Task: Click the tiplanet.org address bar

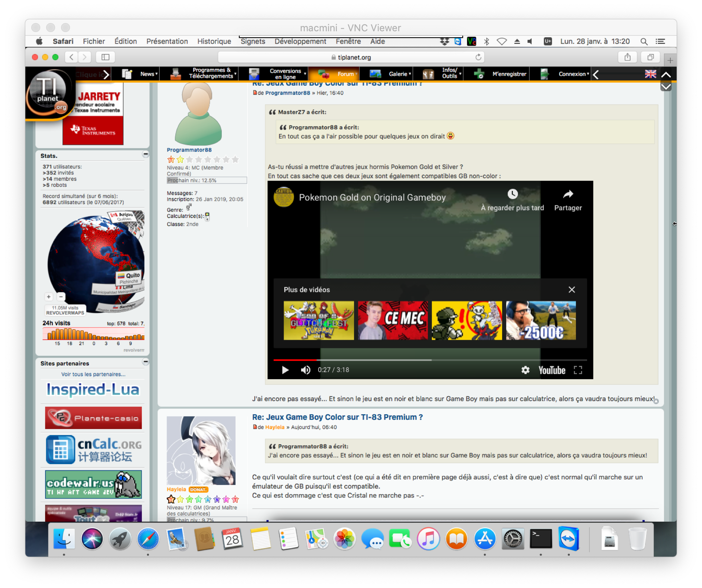Action: click(351, 57)
